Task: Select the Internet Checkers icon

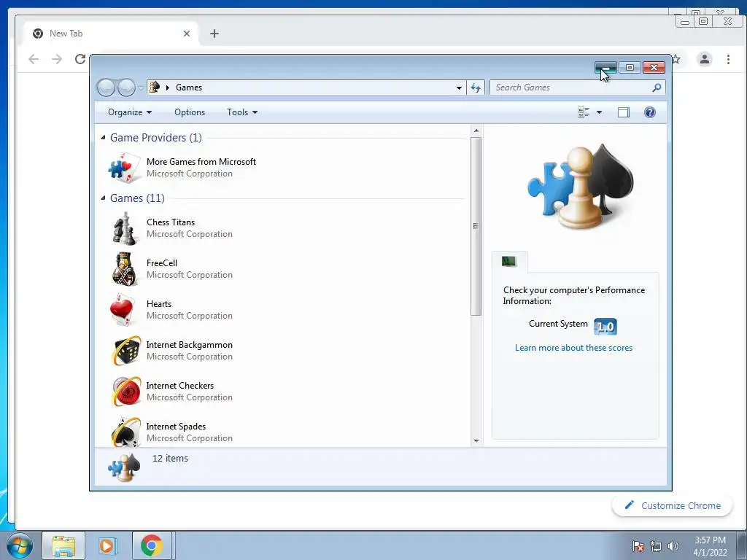Action: [x=125, y=392]
